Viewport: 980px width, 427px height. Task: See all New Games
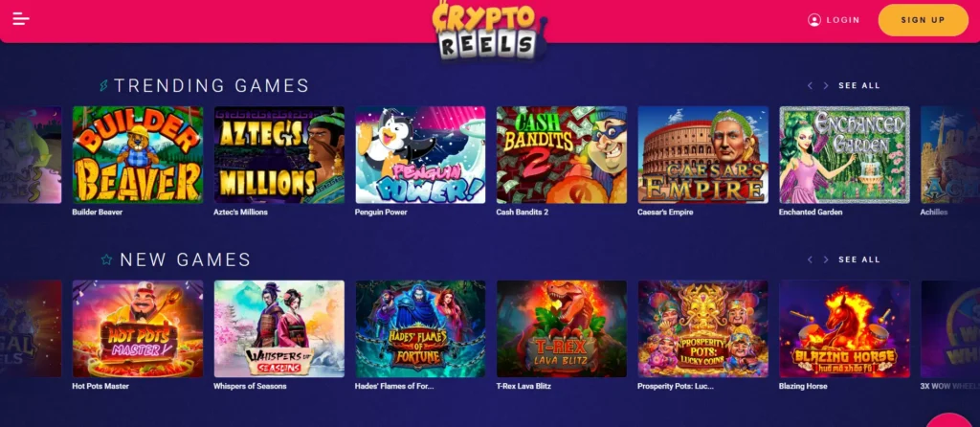858,259
